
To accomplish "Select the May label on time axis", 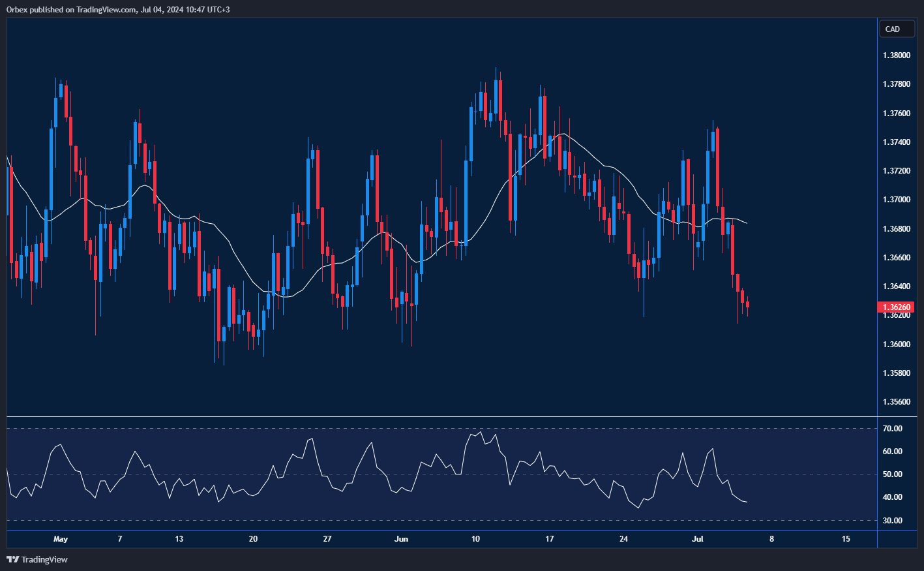I will click(x=61, y=539).
